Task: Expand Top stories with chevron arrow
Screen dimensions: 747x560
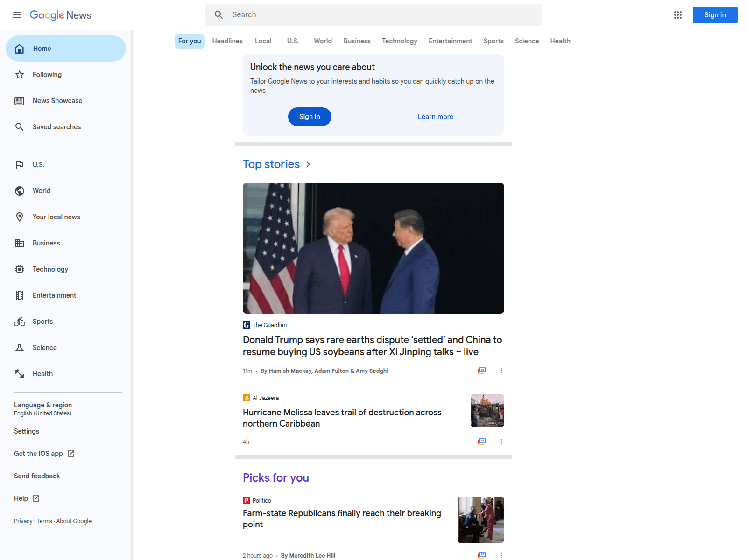Action: tap(308, 164)
